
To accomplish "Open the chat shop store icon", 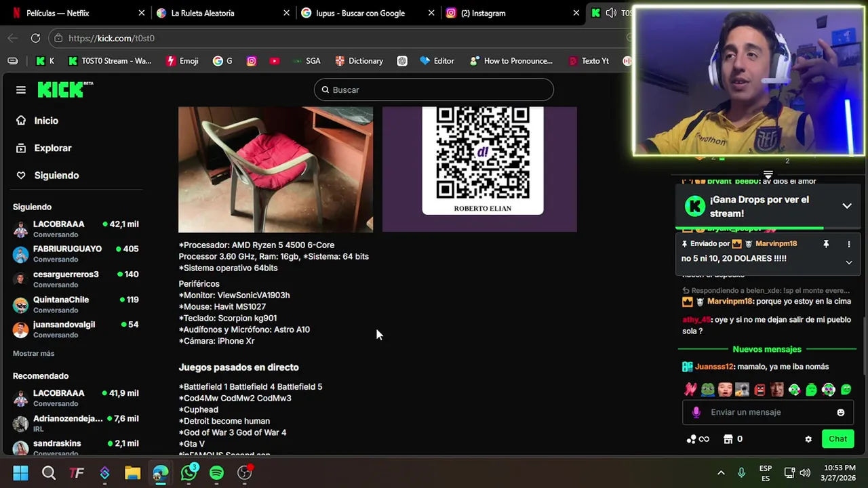I will click(728, 439).
